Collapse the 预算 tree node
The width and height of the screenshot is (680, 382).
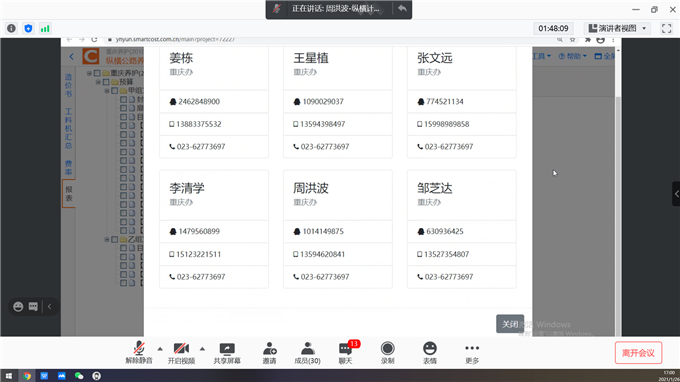(x=98, y=82)
